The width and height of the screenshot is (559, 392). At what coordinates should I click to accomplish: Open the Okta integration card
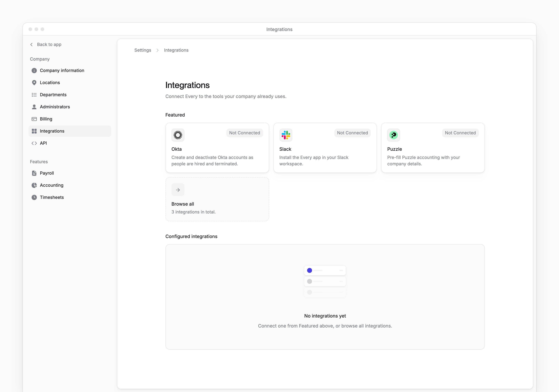coord(217,148)
